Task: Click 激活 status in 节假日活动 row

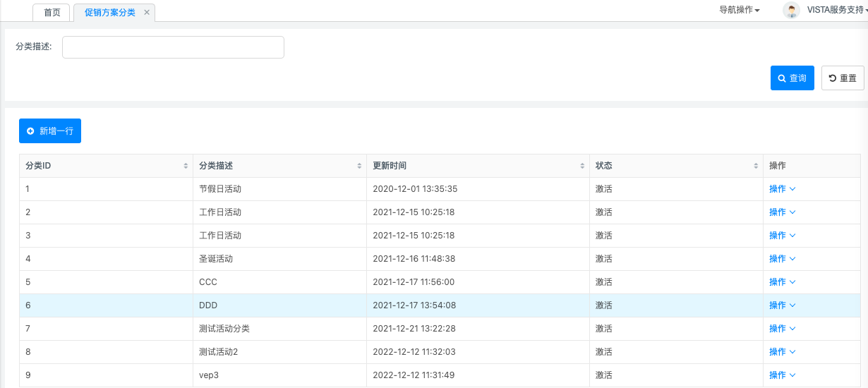Action: [604, 189]
